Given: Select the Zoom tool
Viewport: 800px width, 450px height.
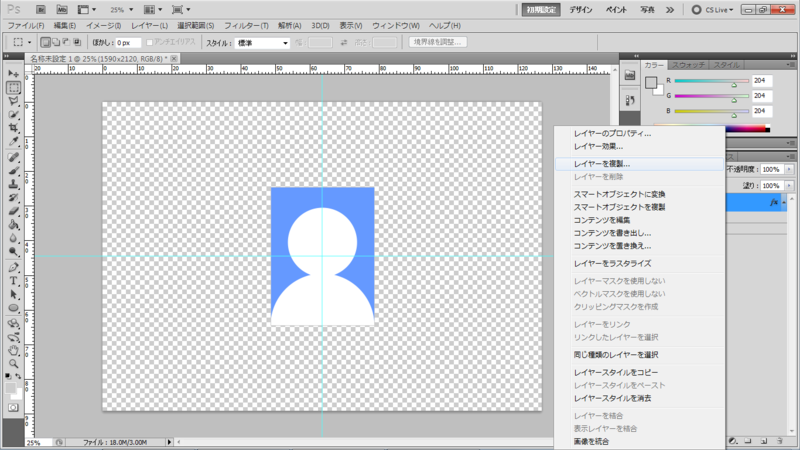Looking at the screenshot, I should [13, 364].
